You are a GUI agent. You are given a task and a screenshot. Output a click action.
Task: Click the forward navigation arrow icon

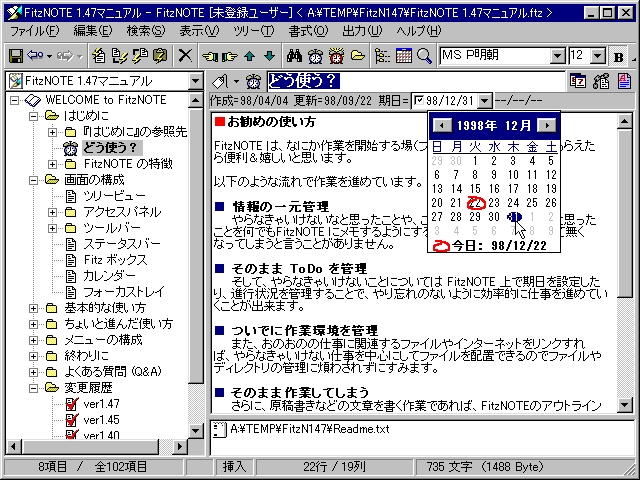65,56
